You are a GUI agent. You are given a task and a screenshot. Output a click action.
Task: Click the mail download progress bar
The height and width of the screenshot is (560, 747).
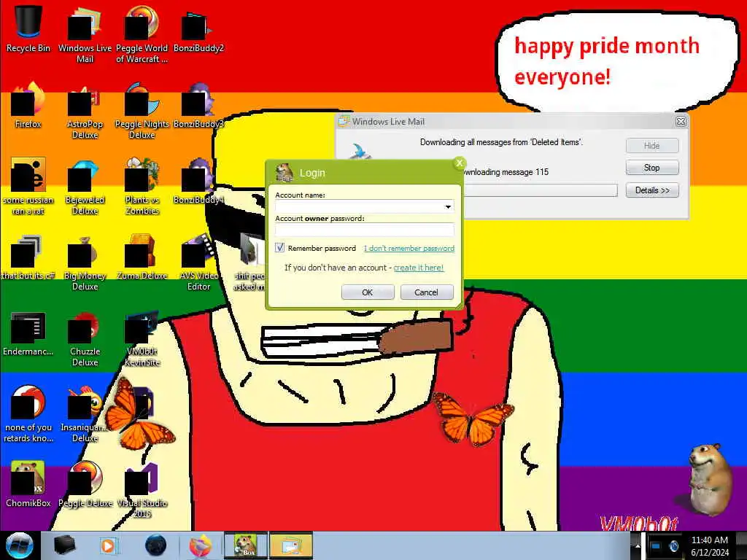pyautogui.click(x=541, y=190)
